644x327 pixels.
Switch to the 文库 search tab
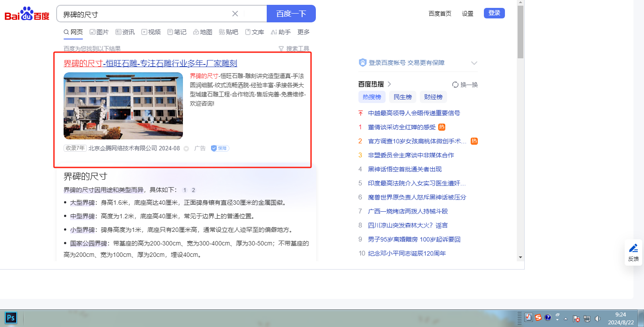click(x=254, y=32)
